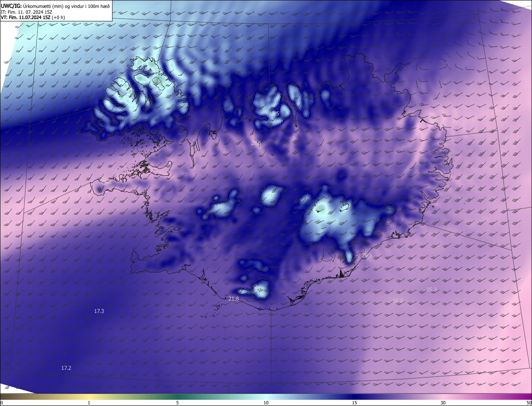Click the 17.2 value label on the map
The image size is (532, 406).
pyautogui.click(x=66, y=368)
